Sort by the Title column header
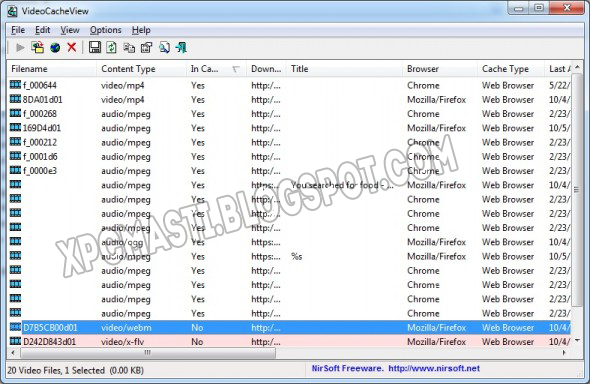The height and width of the screenshot is (384, 590). point(344,69)
